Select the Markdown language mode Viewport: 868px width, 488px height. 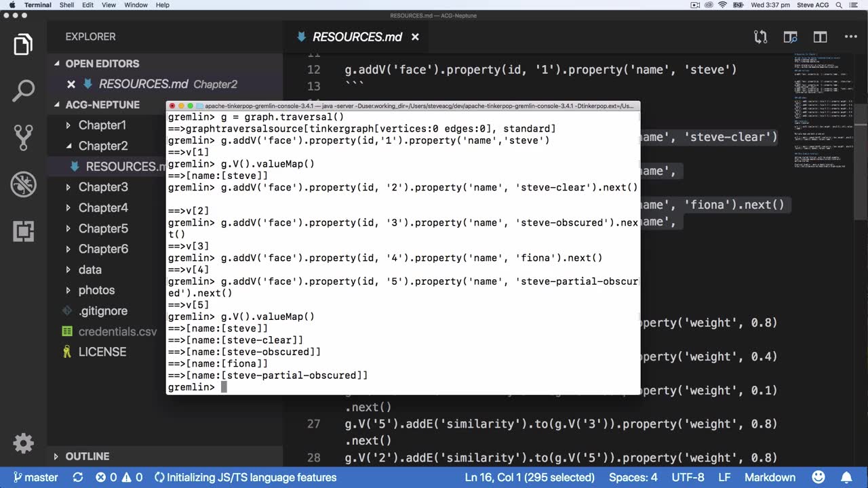(x=770, y=477)
